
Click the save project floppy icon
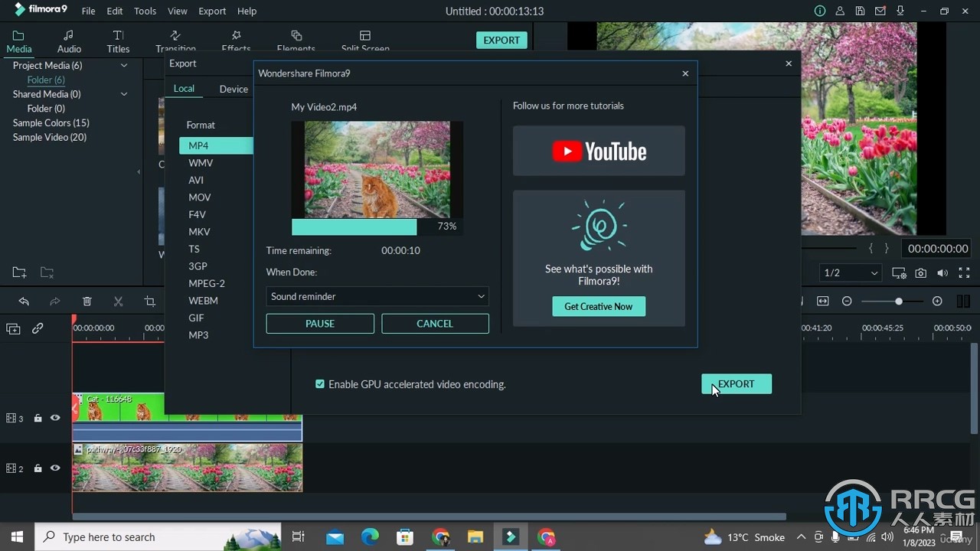click(x=861, y=11)
